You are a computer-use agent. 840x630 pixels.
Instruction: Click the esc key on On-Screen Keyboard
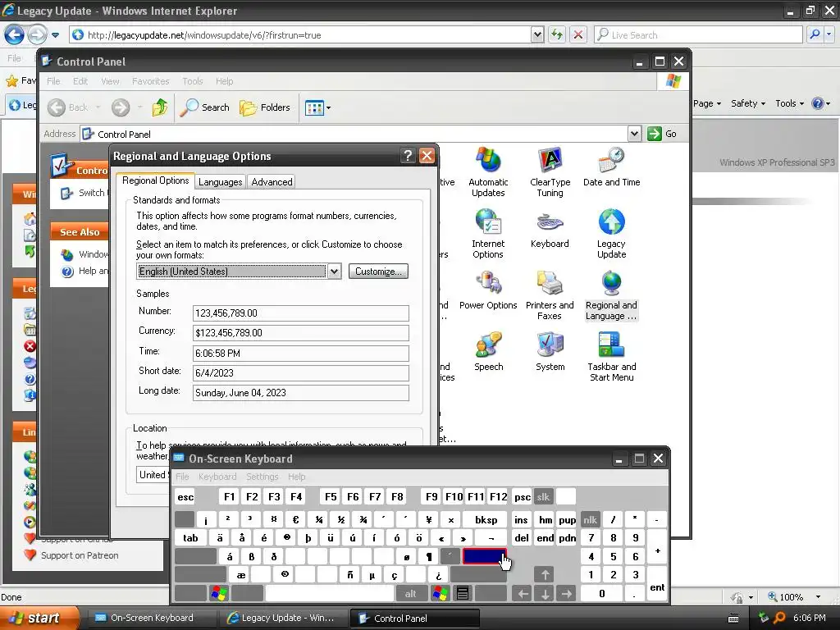185,497
